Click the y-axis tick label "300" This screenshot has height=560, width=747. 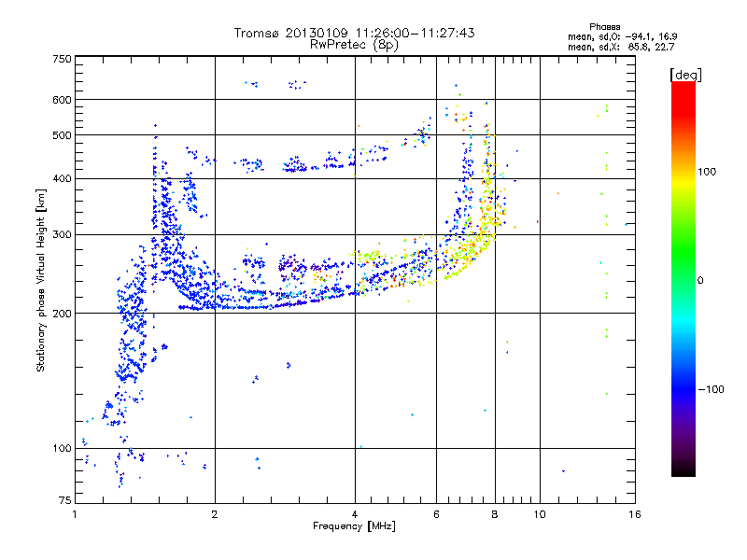tap(62, 235)
